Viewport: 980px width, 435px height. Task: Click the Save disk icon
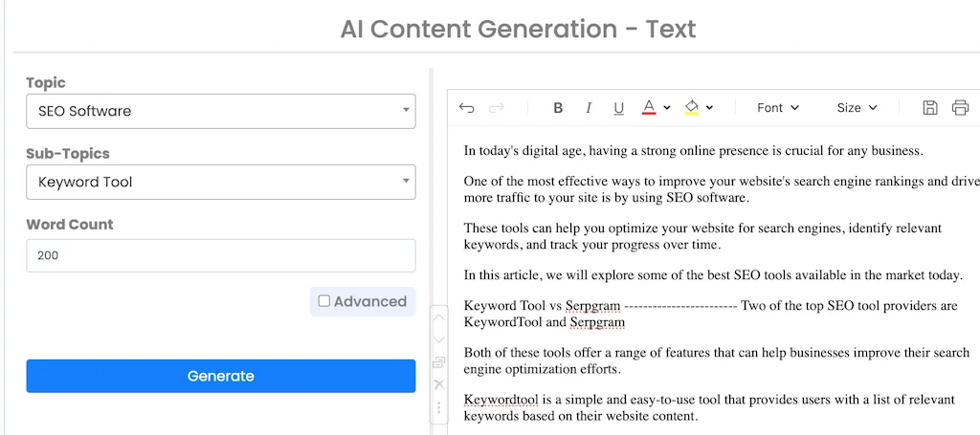[929, 108]
